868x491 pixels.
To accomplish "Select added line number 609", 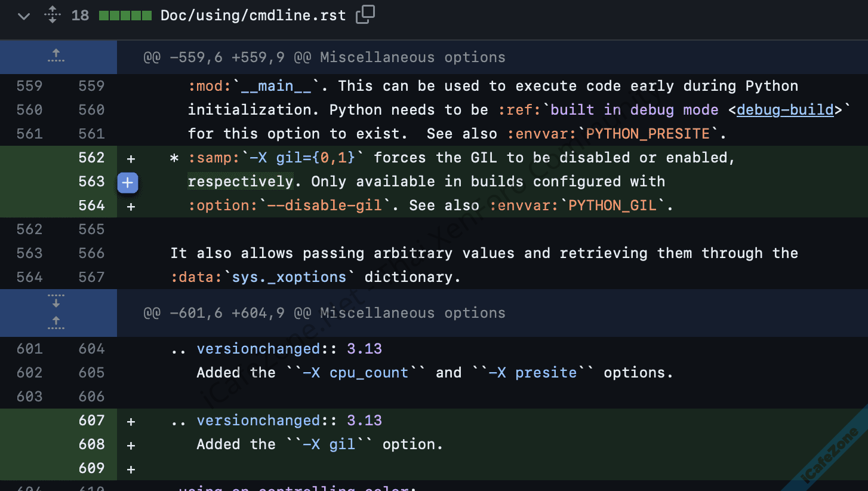I will [x=91, y=468].
